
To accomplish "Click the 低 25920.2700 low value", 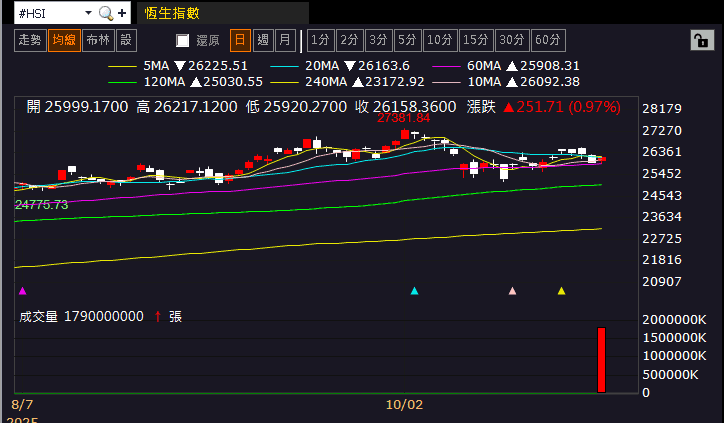I will [x=296, y=107].
